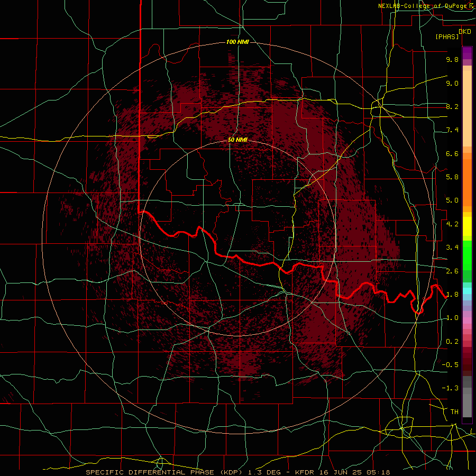Image resolution: width=476 pixels, height=476 pixels.
Task: Click the 3.4 legend value
Action: (452, 248)
